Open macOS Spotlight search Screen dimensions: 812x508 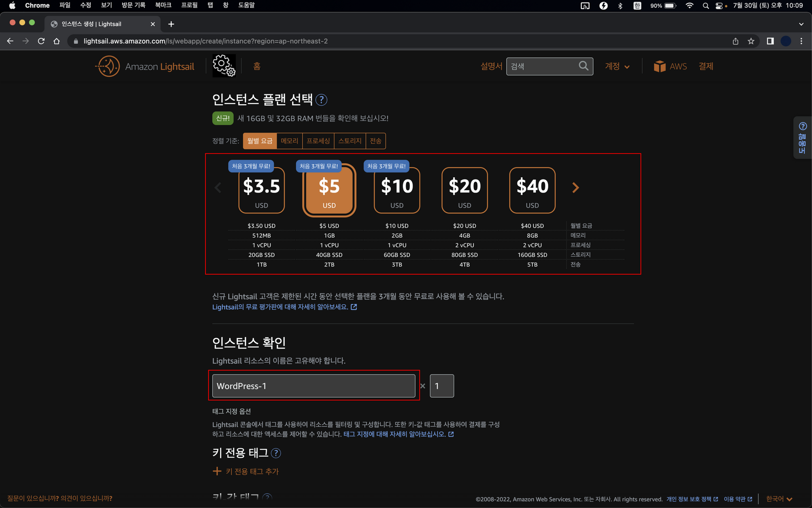[x=706, y=6]
